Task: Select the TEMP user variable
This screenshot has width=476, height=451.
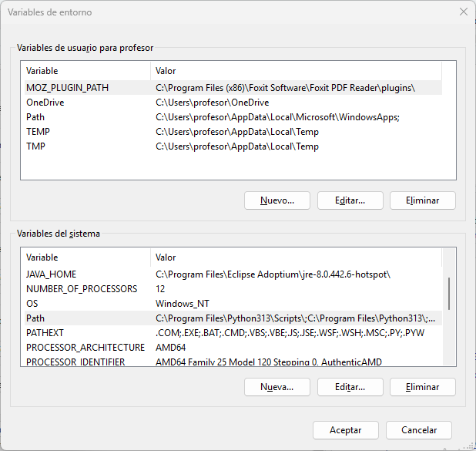Action: coord(233,132)
